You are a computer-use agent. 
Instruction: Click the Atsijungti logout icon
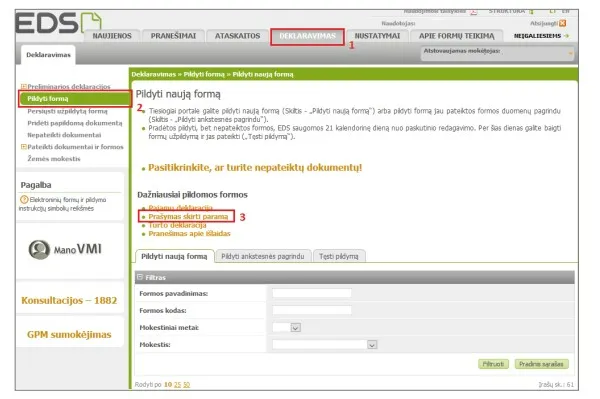click(562, 23)
